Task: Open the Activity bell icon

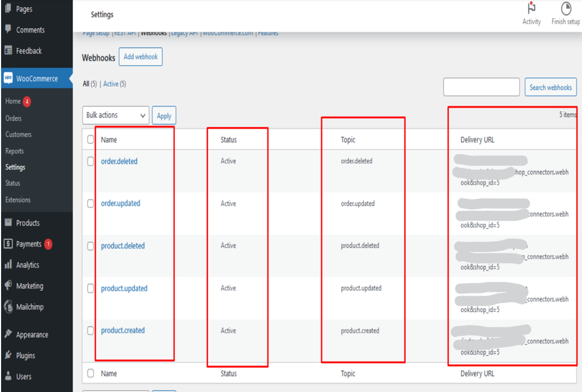Action: [531, 9]
